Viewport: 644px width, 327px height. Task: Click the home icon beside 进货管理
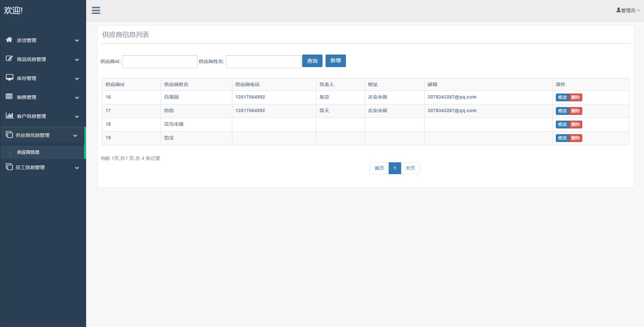coord(9,40)
